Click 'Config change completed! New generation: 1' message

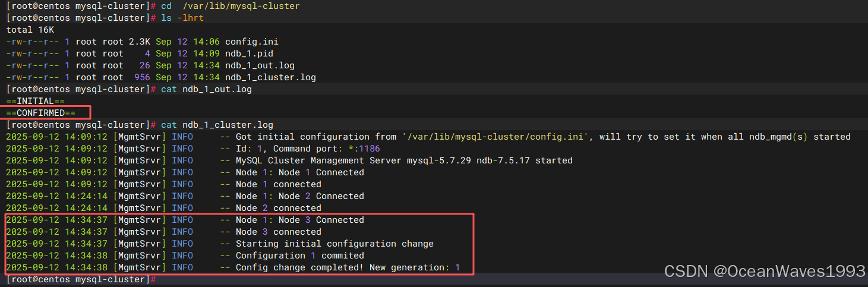coord(348,267)
